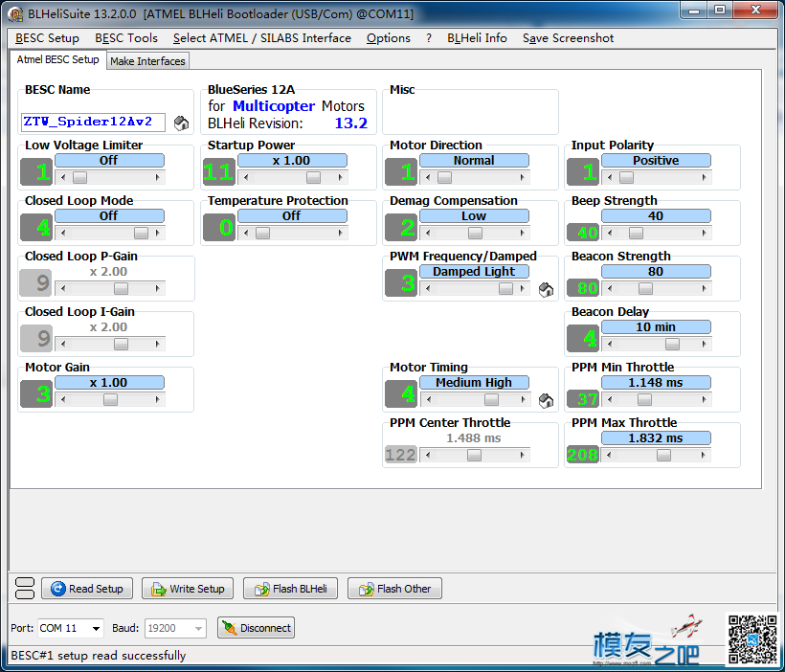This screenshot has height=672, width=785.
Task: Open the BESC Tools menu
Action: [126, 38]
